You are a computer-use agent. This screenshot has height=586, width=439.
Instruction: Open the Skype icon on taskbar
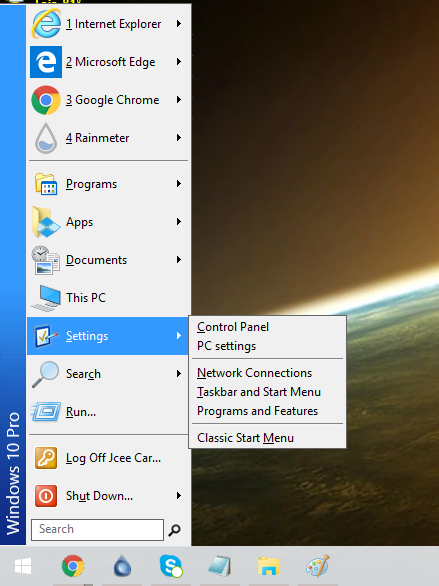coord(171,566)
